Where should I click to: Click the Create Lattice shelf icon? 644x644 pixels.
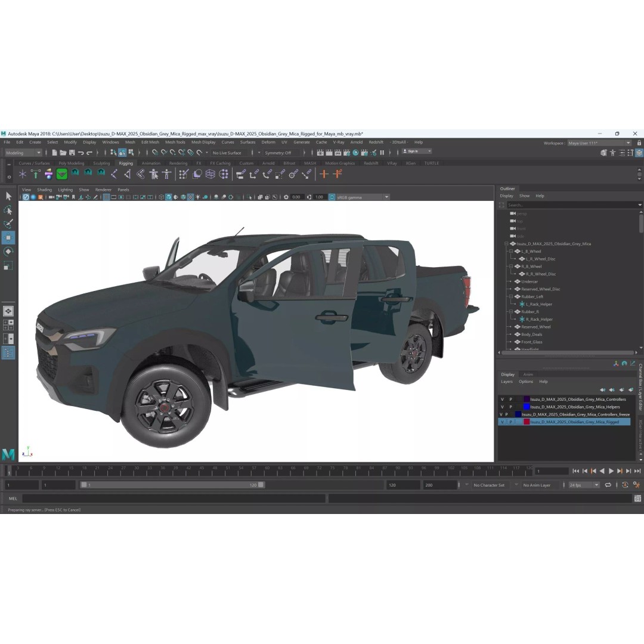210,174
